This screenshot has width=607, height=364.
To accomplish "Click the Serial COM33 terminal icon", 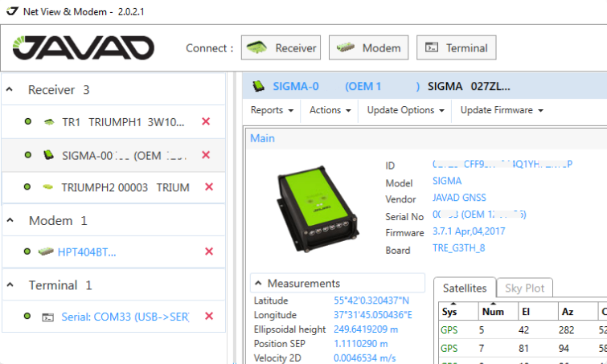I will point(47,317).
